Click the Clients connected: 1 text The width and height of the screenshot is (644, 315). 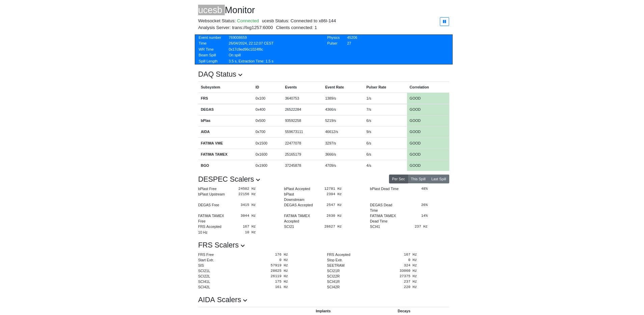point(296,28)
